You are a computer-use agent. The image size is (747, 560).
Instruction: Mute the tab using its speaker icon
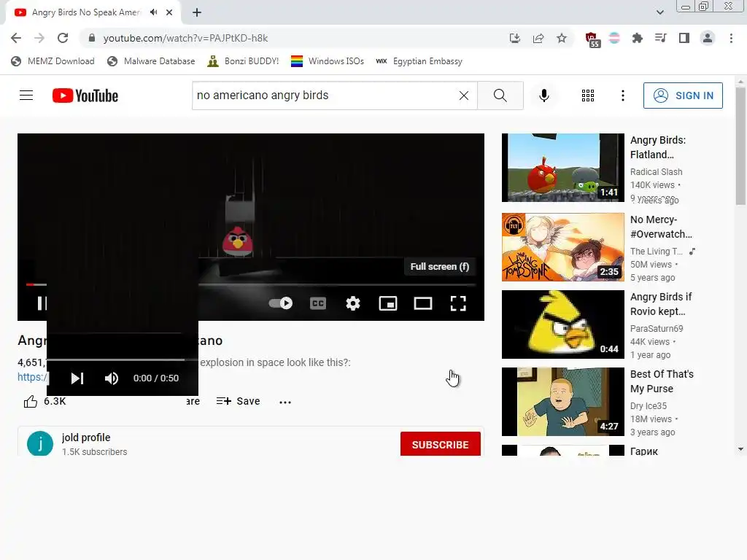pos(153,12)
